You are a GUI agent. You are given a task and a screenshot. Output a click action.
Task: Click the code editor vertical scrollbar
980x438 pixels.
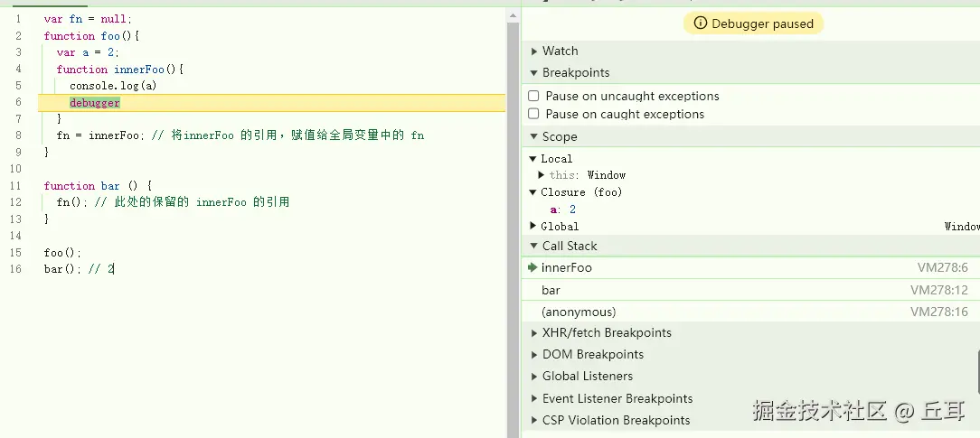[x=514, y=228]
